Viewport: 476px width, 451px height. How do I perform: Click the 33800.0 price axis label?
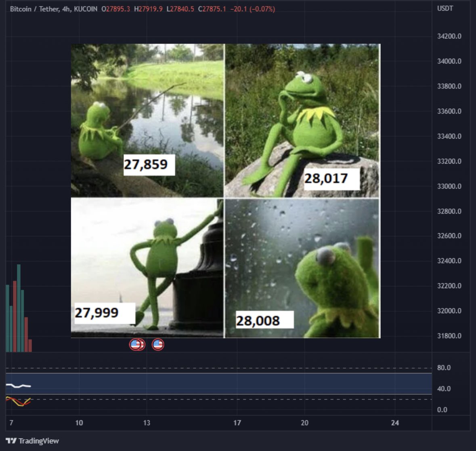(449, 86)
